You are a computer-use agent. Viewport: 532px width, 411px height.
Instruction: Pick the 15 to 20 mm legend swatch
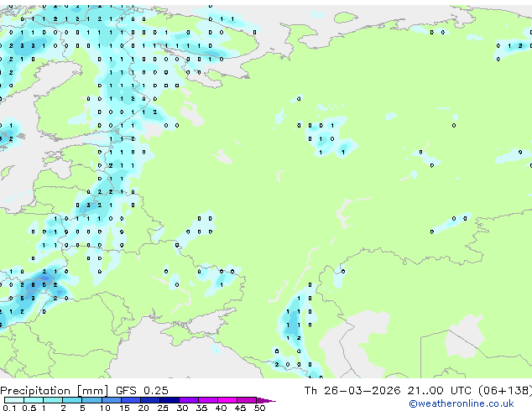point(131,400)
